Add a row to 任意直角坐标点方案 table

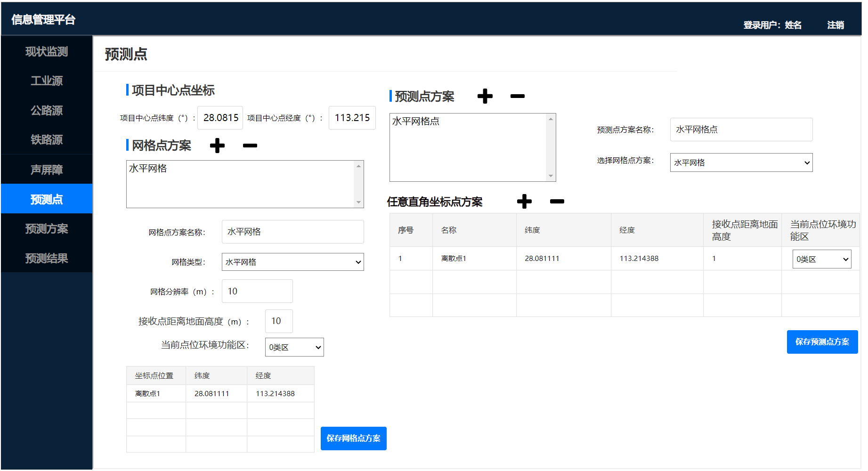[524, 202]
